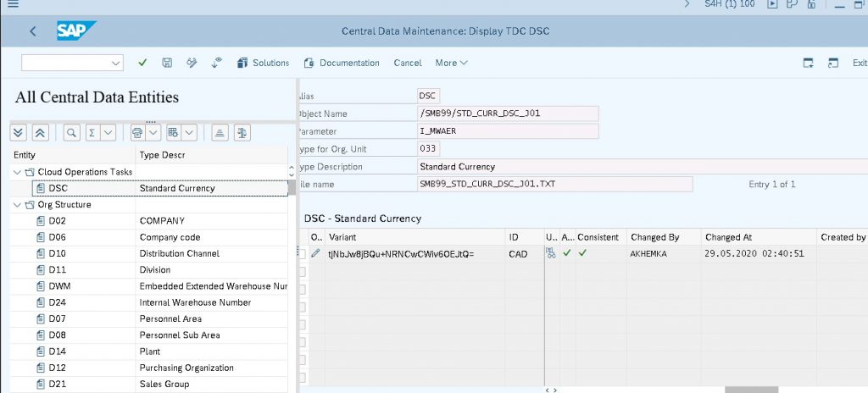Click the Save diskette icon
The width and height of the screenshot is (868, 393).
[x=167, y=63]
